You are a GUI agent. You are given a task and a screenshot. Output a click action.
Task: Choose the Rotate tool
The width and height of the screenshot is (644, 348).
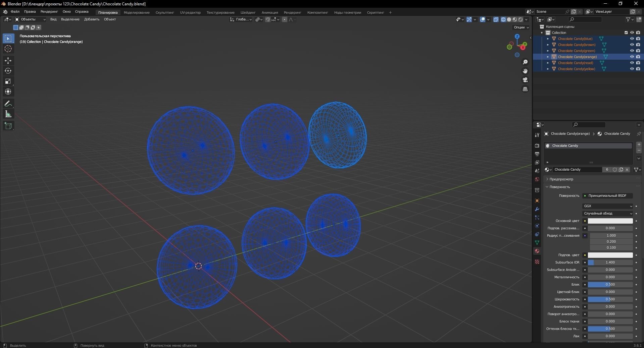pos(8,71)
